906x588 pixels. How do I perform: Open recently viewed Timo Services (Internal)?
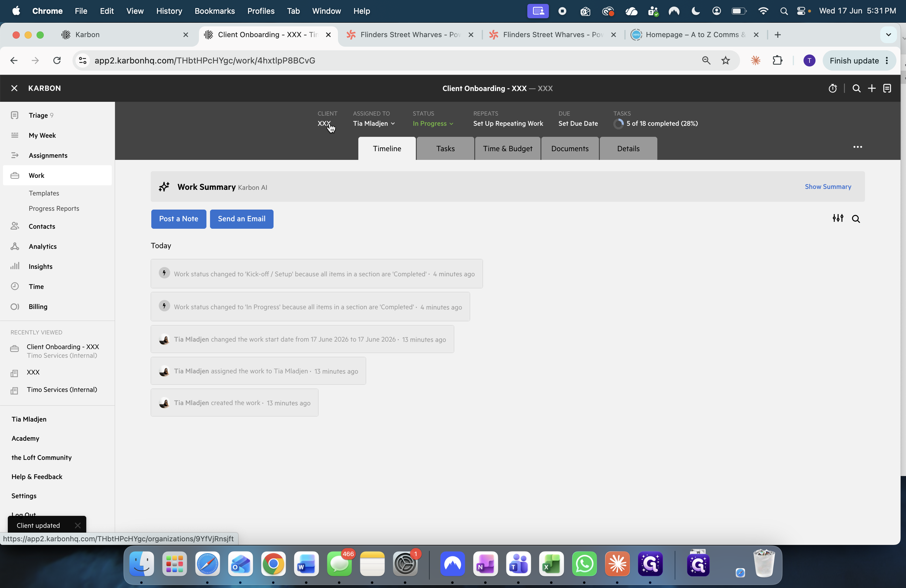62,390
